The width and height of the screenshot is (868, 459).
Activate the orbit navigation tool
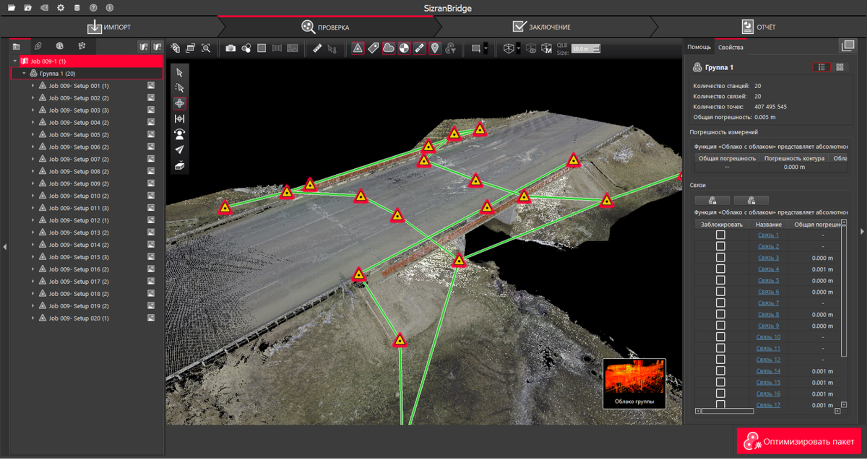(179, 103)
